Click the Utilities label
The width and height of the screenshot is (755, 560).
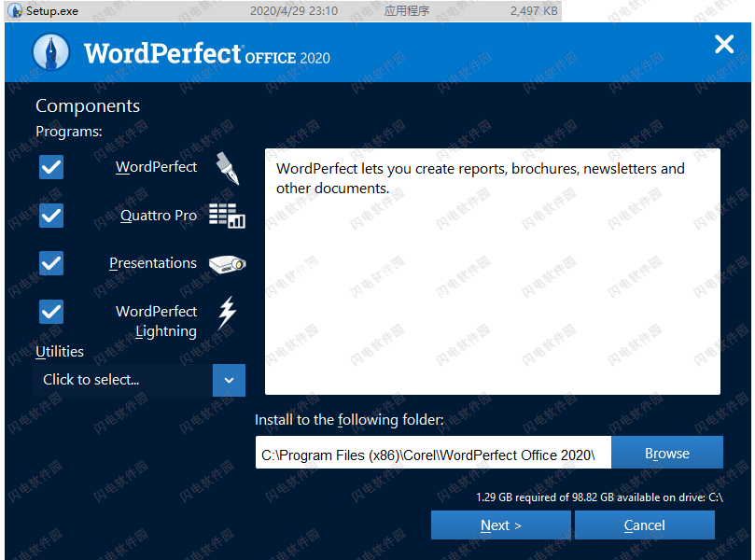click(x=60, y=352)
